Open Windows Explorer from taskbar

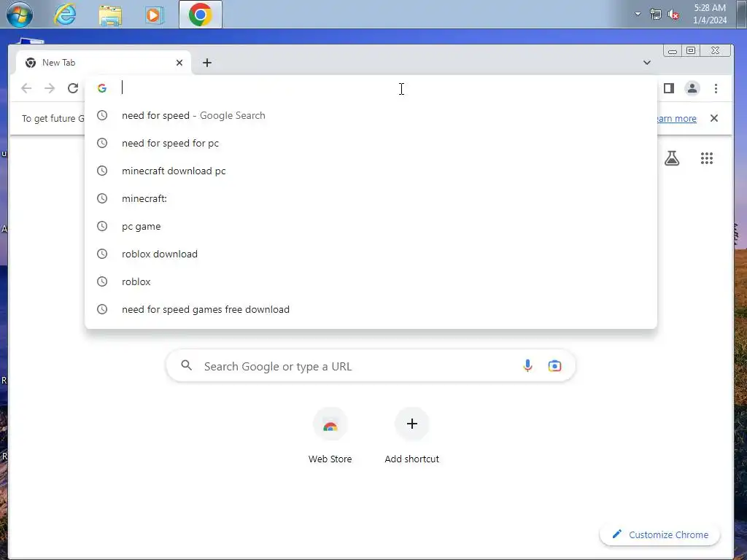pyautogui.click(x=110, y=15)
